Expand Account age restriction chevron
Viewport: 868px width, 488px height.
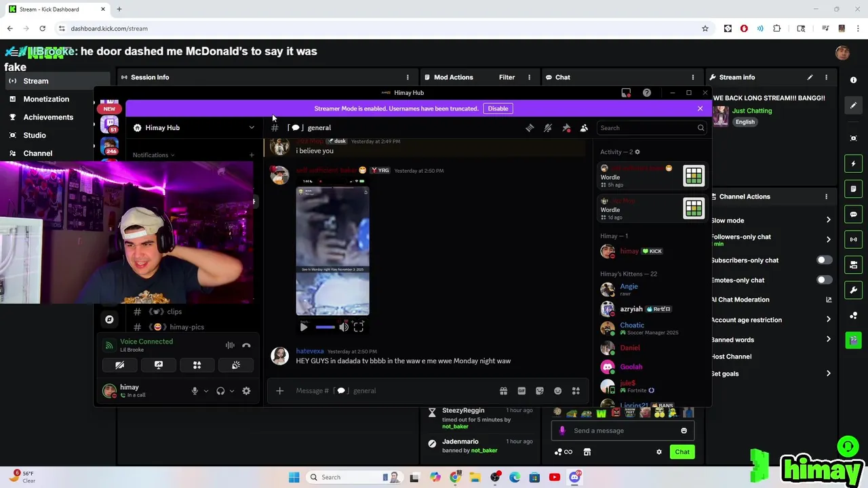828,320
